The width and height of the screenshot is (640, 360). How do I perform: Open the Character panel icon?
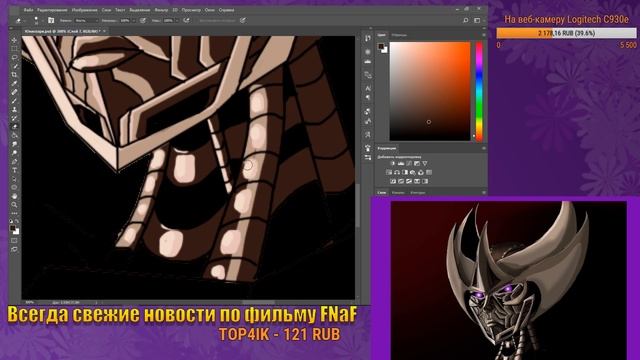pyautogui.click(x=368, y=88)
